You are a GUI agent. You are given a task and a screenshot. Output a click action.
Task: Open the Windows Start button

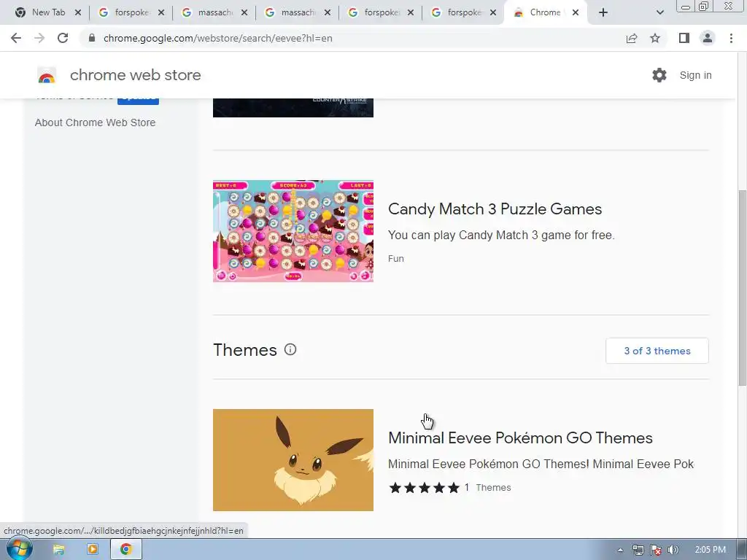click(18, 549)
